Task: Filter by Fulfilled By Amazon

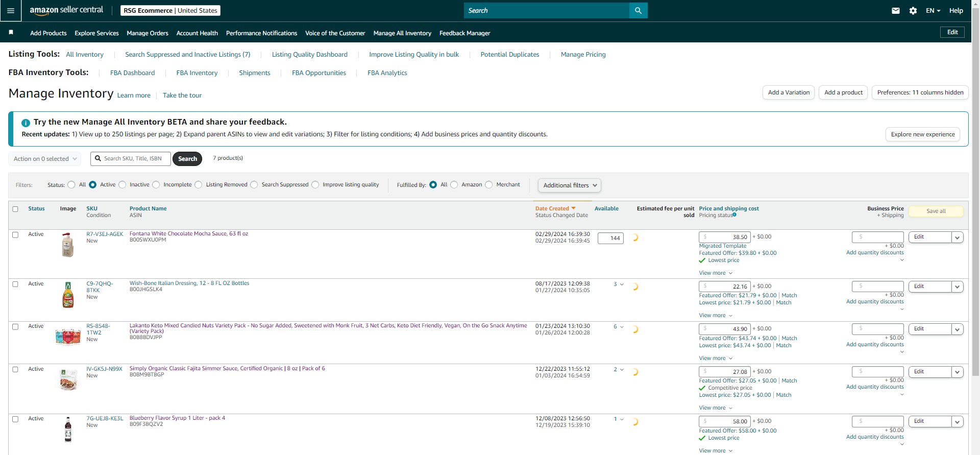Action: pyautogui.click(x=454, y=185)
